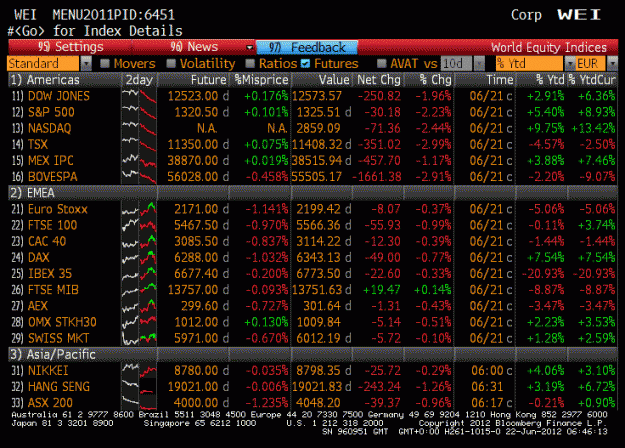Open the % Ytd dropdown arrow
The height and width of the screenshot is (448, 625).
(x=570, y=63)
